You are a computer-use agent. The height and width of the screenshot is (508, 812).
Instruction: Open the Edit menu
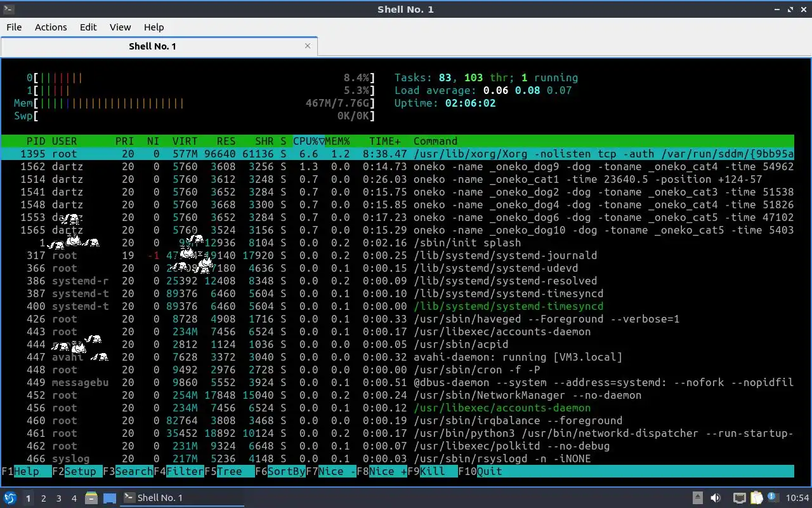pos(88,27)
